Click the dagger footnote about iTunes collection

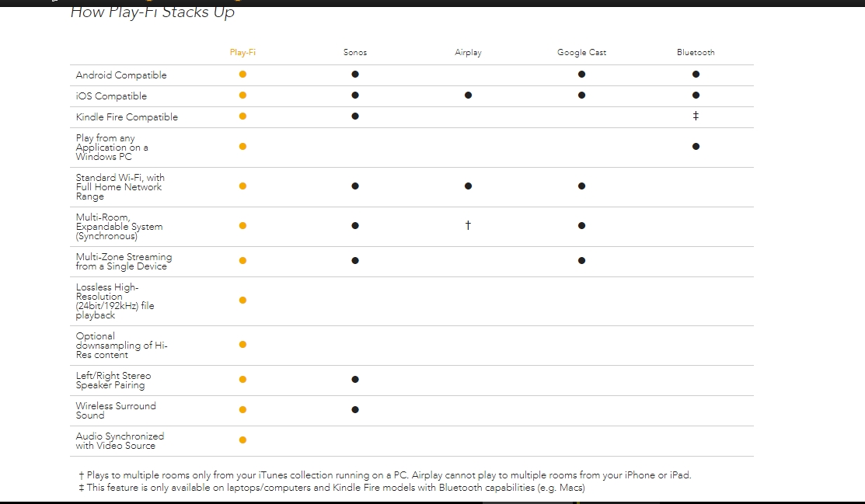coord(385,475)
